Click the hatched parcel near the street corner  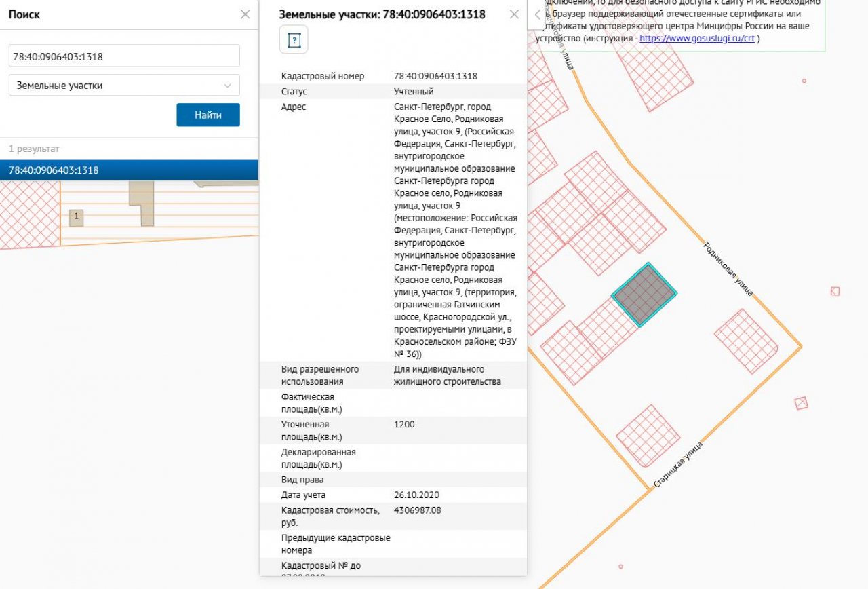(745, 341)
